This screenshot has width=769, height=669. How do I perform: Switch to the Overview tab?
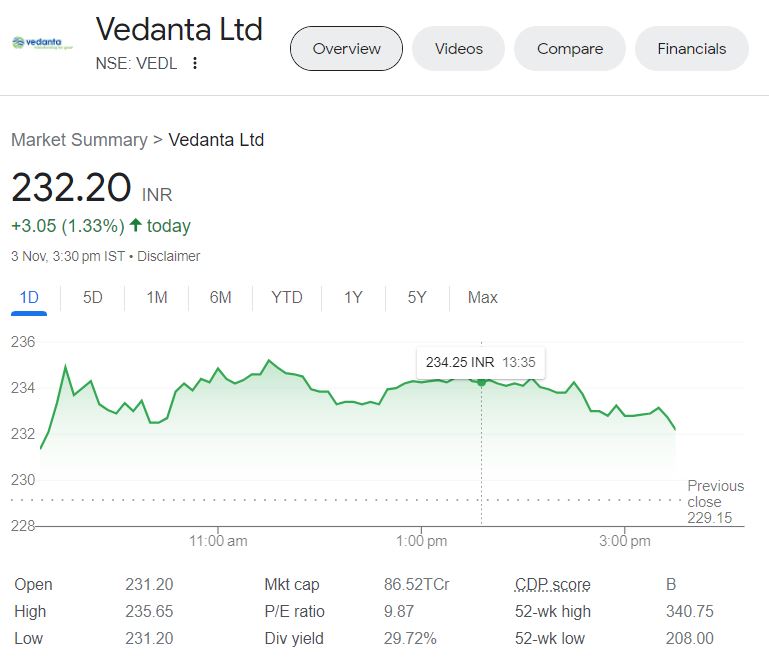[x=346, y=48]
